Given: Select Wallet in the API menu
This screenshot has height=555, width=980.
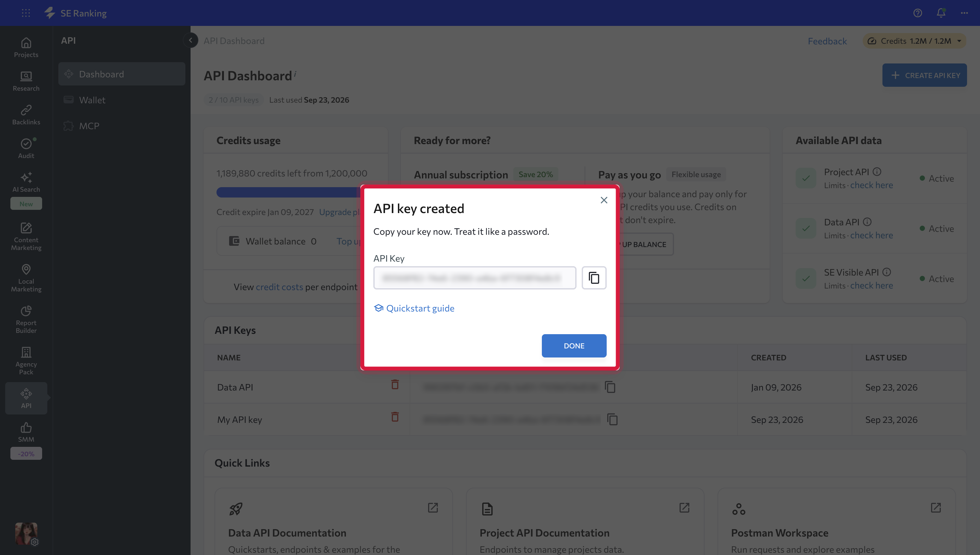Looking at the screenshot, I should 122,100.
